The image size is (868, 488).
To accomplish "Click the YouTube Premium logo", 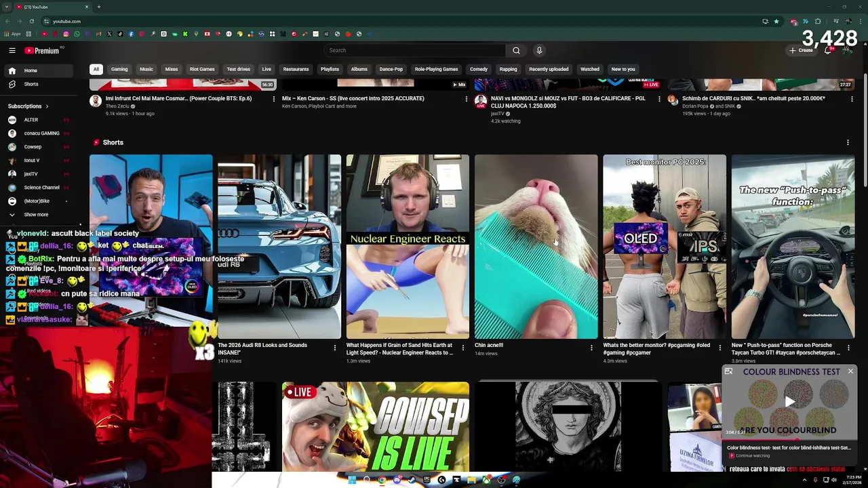I will point(42,50).
